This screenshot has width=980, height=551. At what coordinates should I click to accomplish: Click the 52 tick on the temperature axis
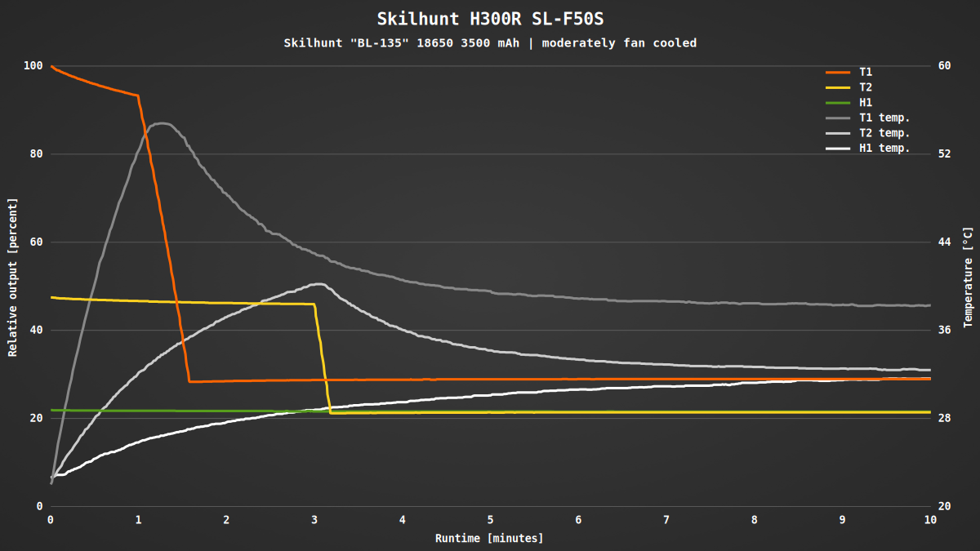(944, 153)
